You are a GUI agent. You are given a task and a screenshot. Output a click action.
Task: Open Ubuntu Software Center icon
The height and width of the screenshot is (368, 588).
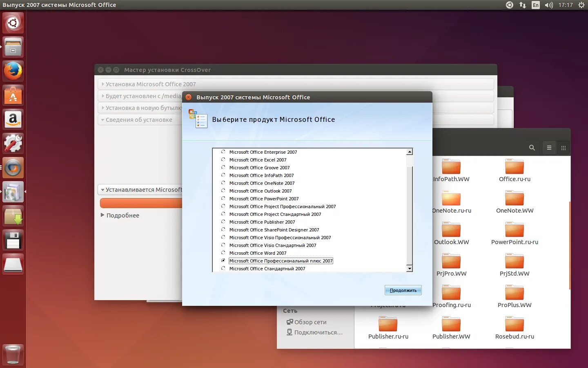(13, 95)
